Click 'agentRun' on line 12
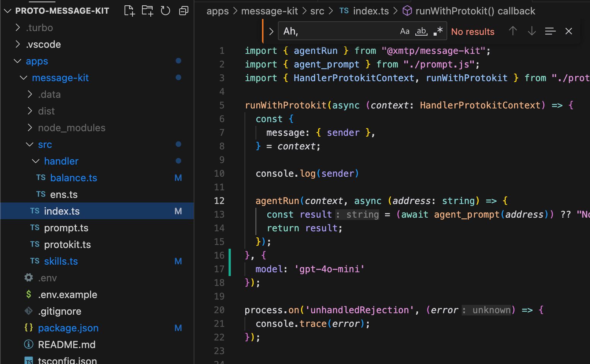This screenshot has width=590, height=364. pos(277,201)
